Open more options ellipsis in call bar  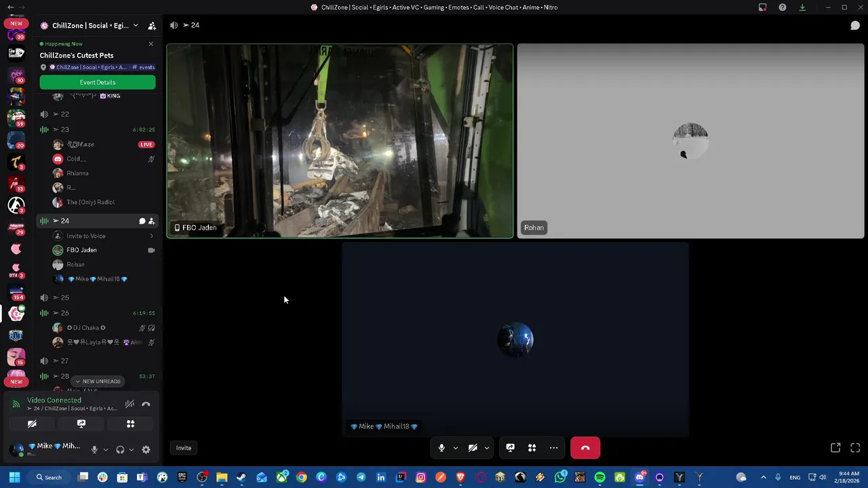(x=553, y=448)
